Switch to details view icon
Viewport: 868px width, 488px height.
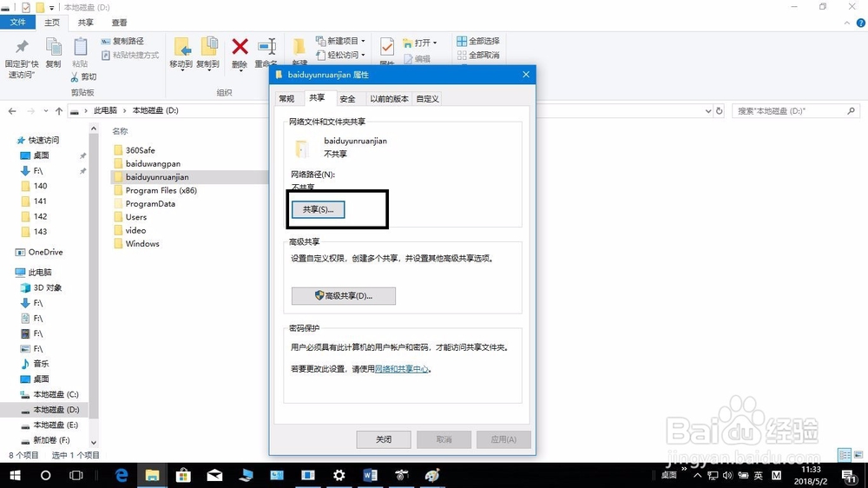(845, 455)
